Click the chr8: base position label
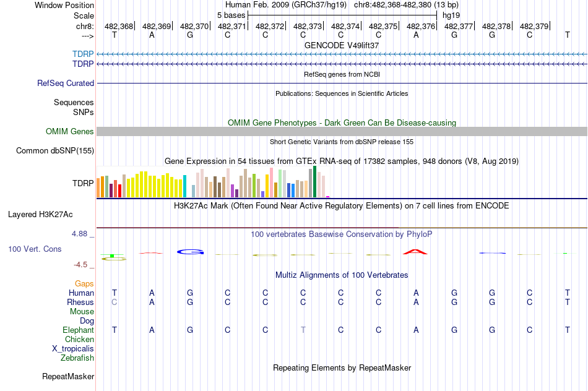The width and height of the screenshot is (588, 391). click(x=85, y=26)
